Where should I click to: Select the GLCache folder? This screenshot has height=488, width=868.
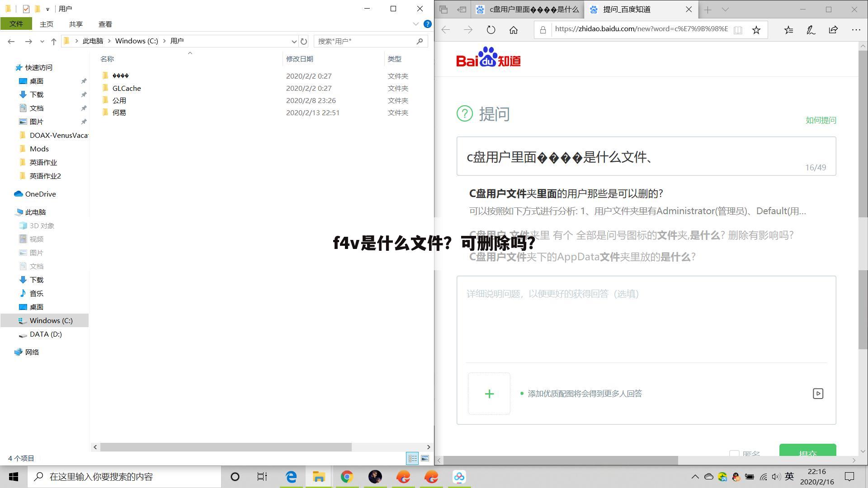coord(127,88)
